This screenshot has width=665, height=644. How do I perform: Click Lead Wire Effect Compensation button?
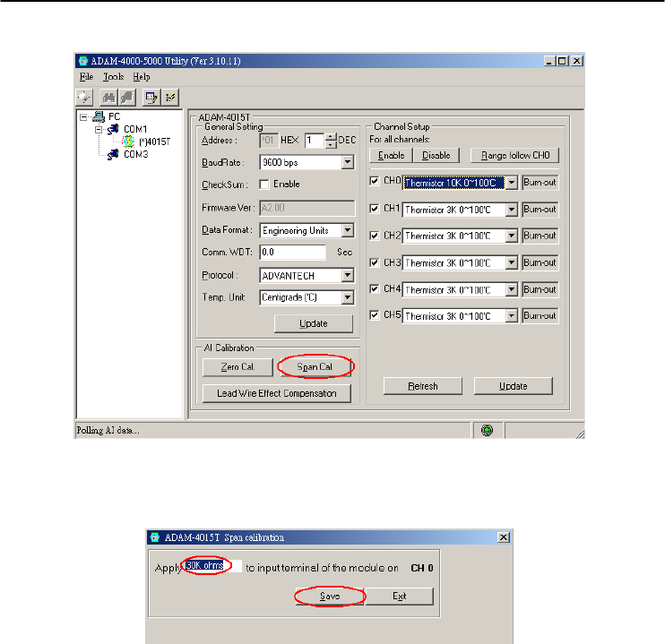click(x=277, y=393)
